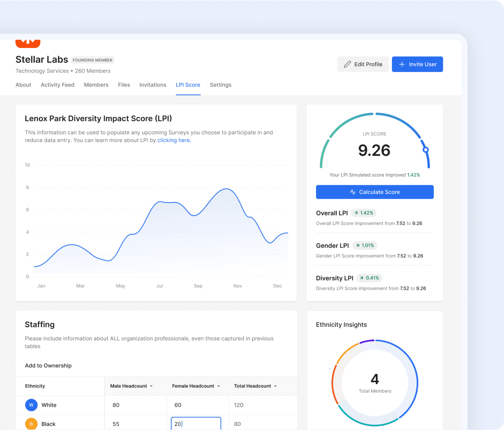Click the plus icon on Invite User
The image size is (504, 430).
402,64
